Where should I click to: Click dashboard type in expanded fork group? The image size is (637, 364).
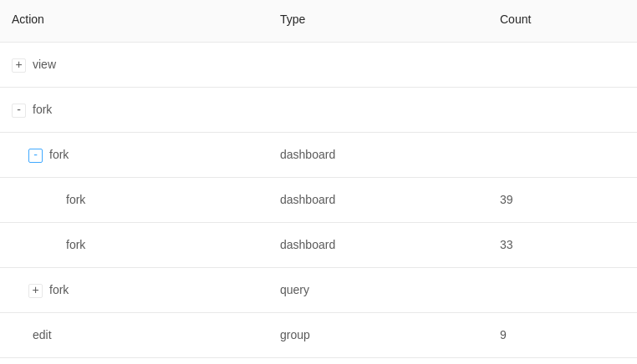(308, 154)
